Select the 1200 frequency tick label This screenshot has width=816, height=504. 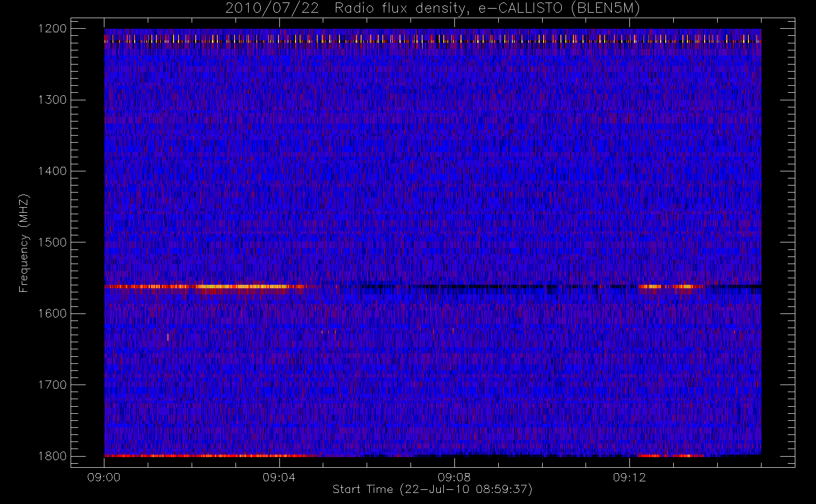pos(52,29)
